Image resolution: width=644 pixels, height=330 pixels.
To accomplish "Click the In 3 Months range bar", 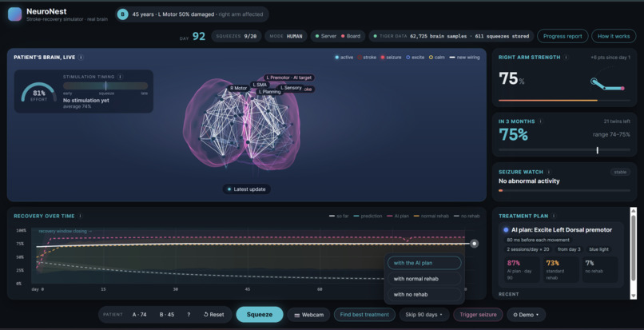I will [x=564, y=150].
